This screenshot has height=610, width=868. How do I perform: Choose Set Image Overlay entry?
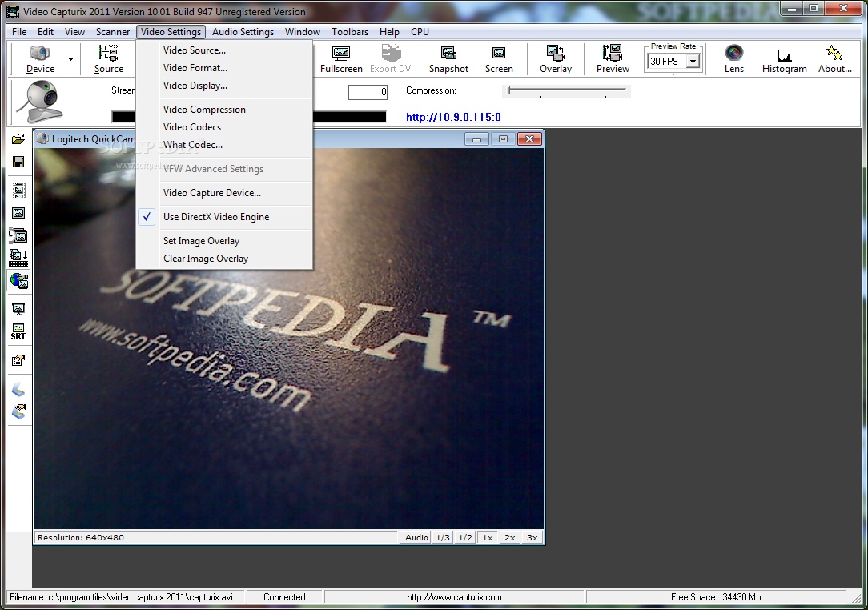(x=224, y=241)
